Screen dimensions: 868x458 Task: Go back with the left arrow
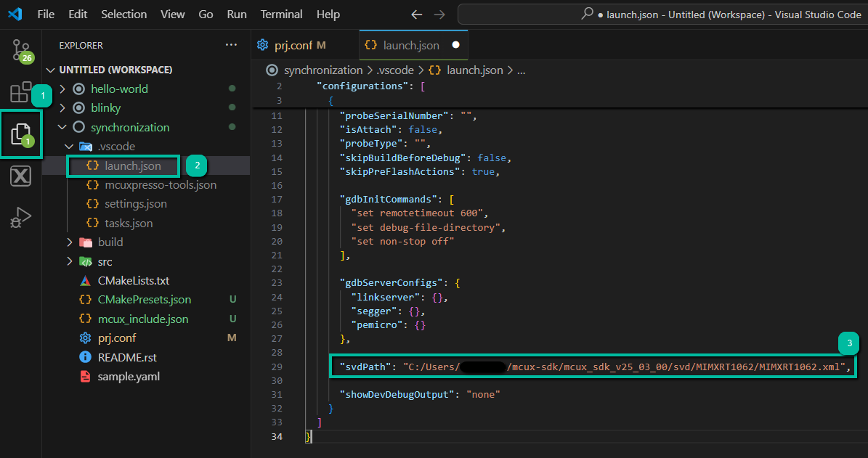click(416, 15)
